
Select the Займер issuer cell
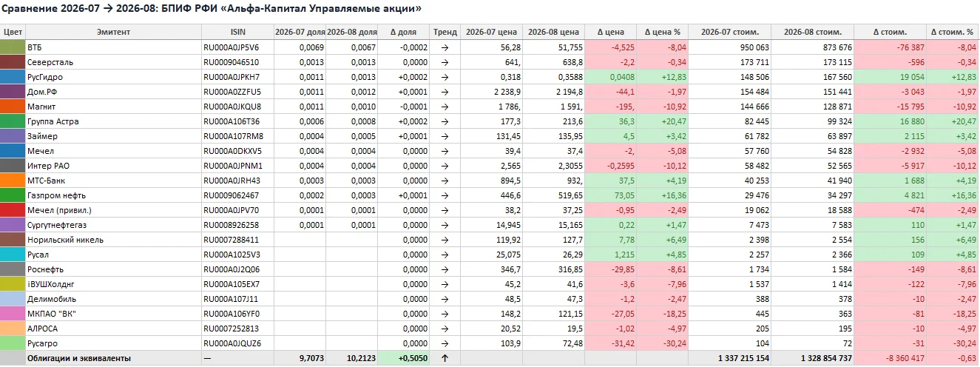point(113,136)
